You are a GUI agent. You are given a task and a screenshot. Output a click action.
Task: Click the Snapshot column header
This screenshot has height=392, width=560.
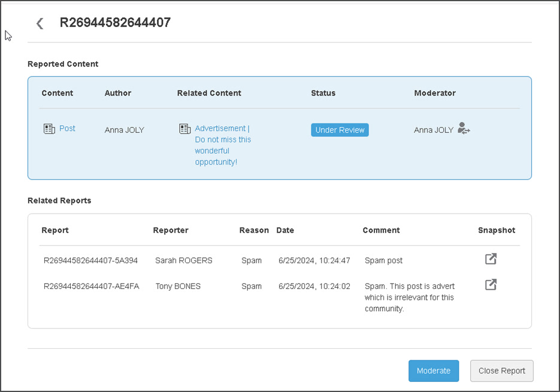(x=496, y=230)
